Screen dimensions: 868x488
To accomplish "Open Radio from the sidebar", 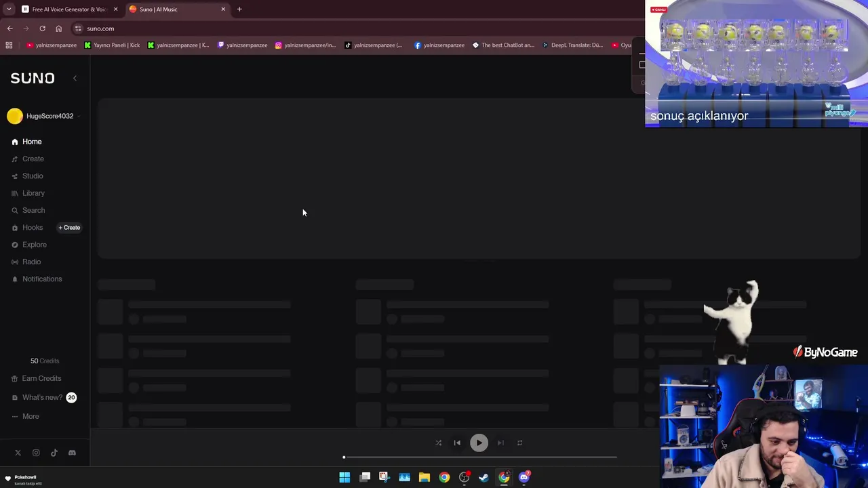I will (x=26, y=262).
